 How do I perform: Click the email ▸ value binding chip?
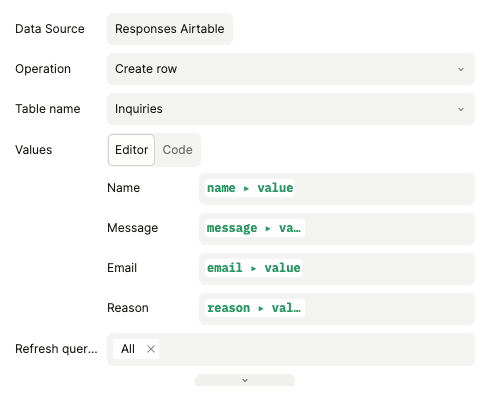point(254,268)
